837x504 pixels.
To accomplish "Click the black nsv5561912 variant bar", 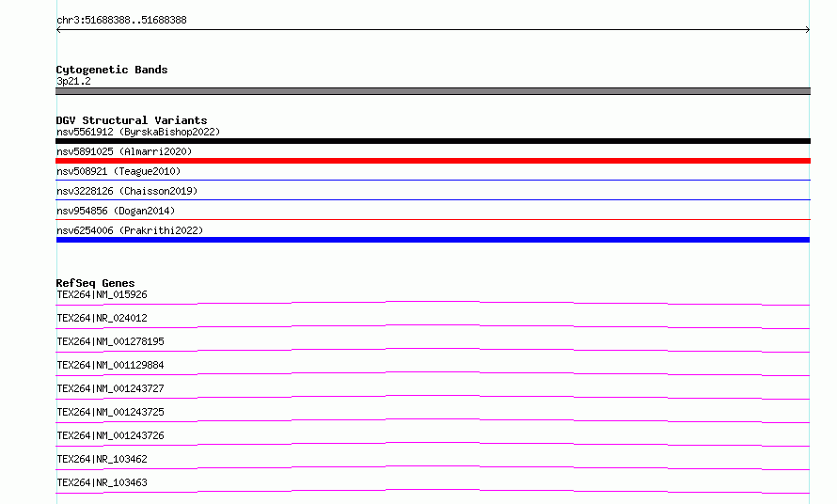I will 433,141.
